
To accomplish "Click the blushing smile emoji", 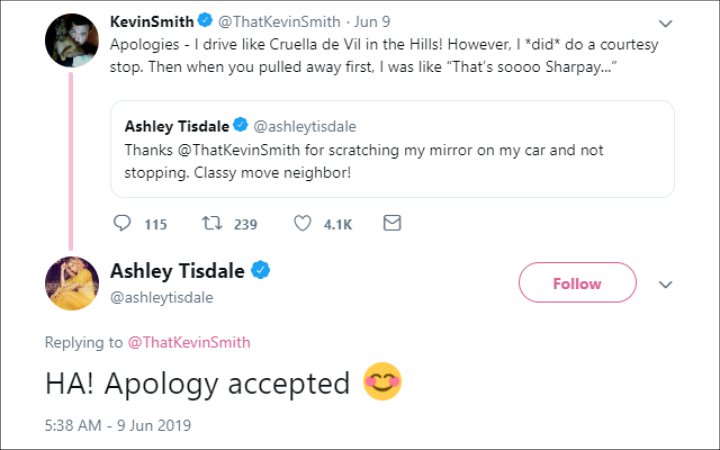I will pyautogui.click(x=382, y=382).
